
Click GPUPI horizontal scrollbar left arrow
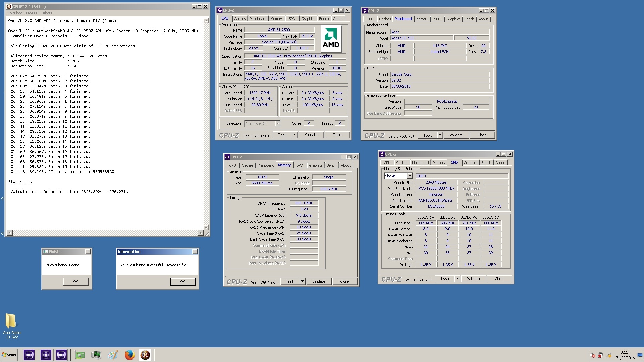click(x=10, y=233)
